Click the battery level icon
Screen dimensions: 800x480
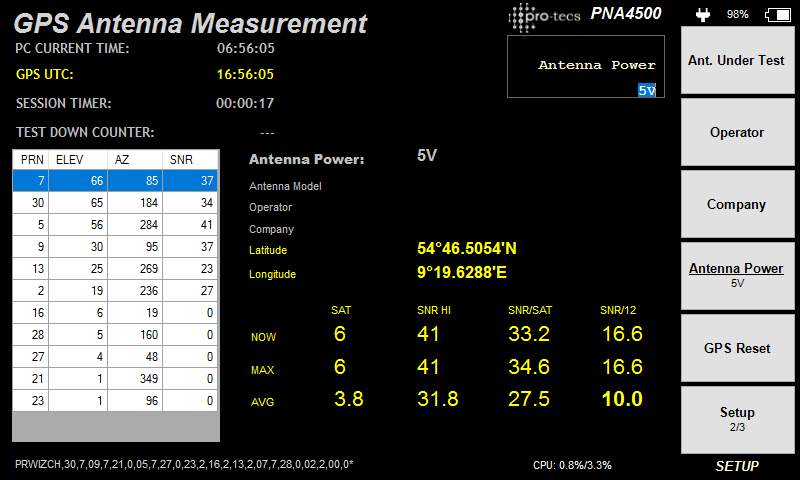click(x=776, y=15)
